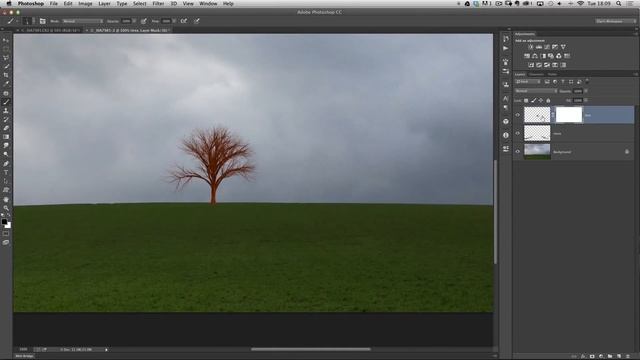
Task: Open the layer Fill slider arrow
Action: pyautogui.click(x=586, y=100)
